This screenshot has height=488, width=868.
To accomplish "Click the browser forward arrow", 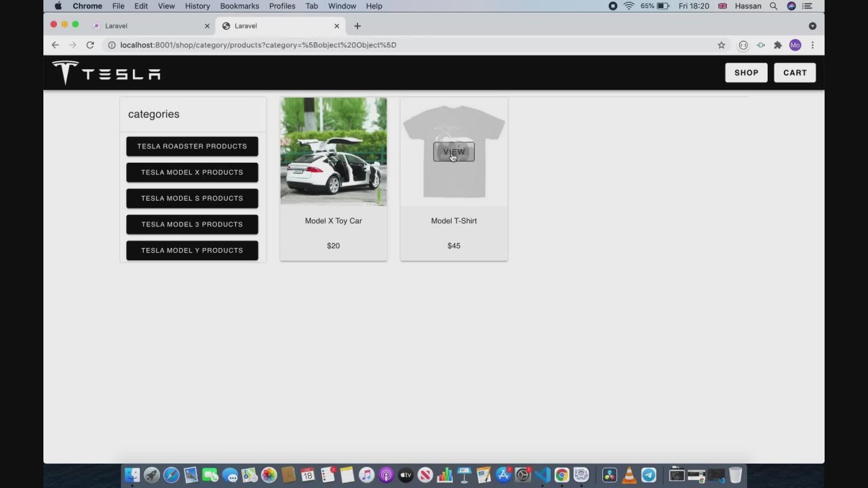I will 73,45.
